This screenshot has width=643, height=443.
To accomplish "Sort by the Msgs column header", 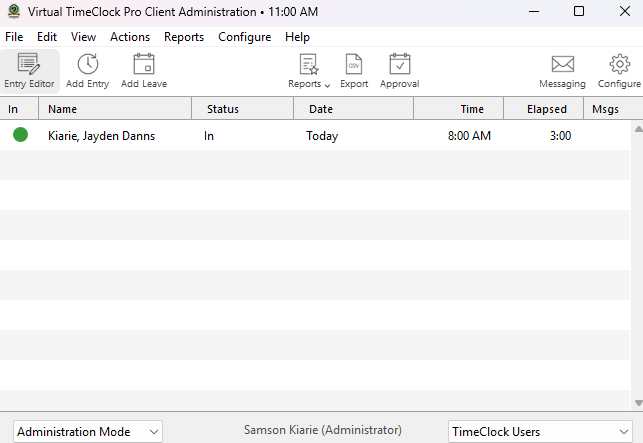I will click(613, 109).
